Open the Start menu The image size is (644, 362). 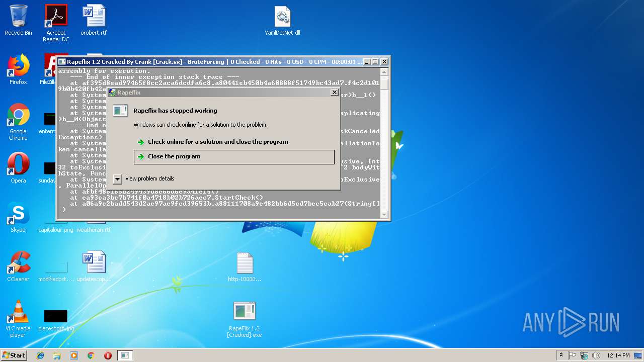click(14, 355)
